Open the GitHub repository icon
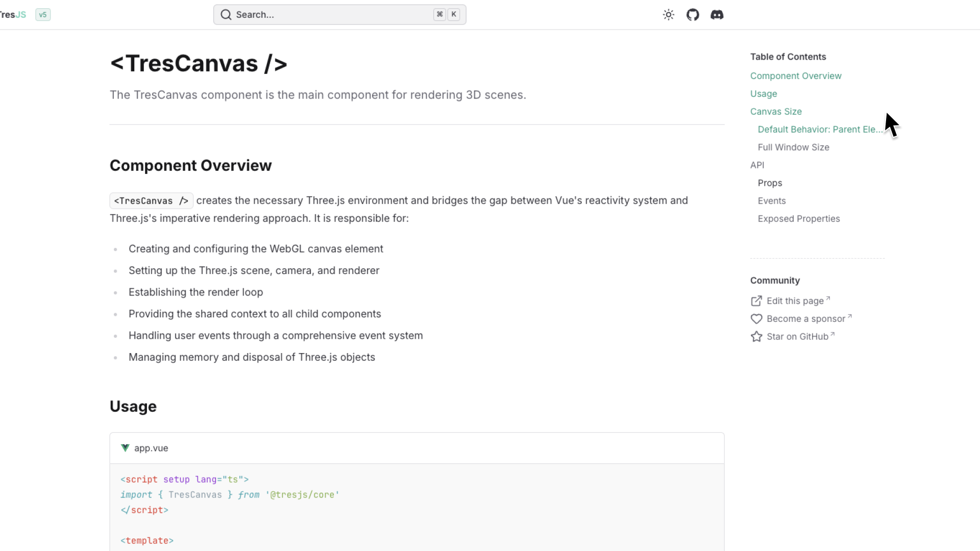The image size is (980, 551). [693, 15]
